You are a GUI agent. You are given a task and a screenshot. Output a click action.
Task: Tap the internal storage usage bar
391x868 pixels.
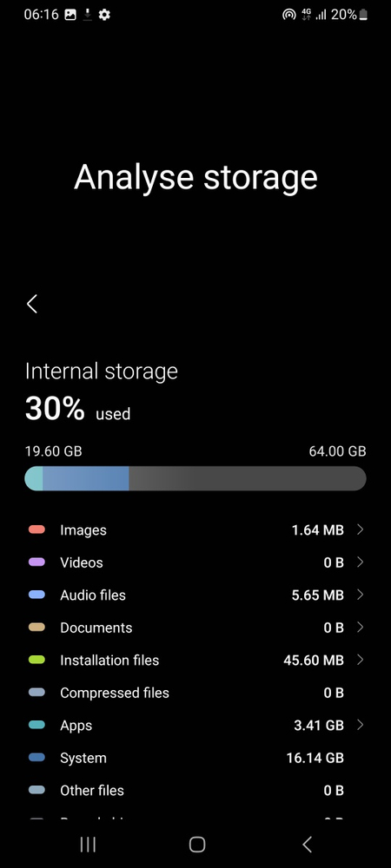[x=195, y=478]
